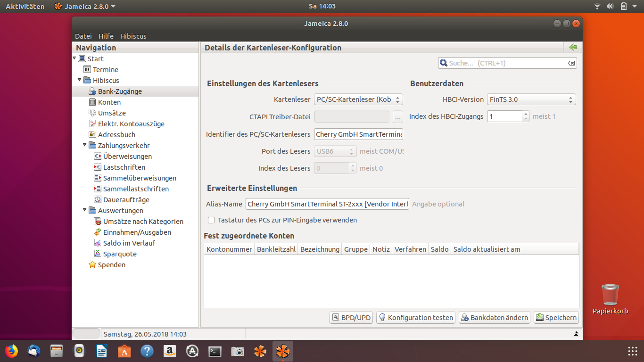
Task: Open the Datei menu
Action: [83, 36]
